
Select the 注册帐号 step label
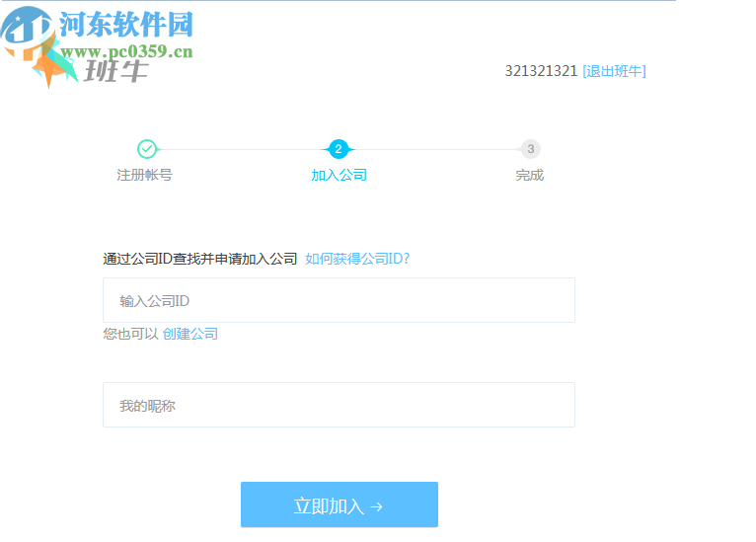[x=145, y=175]
